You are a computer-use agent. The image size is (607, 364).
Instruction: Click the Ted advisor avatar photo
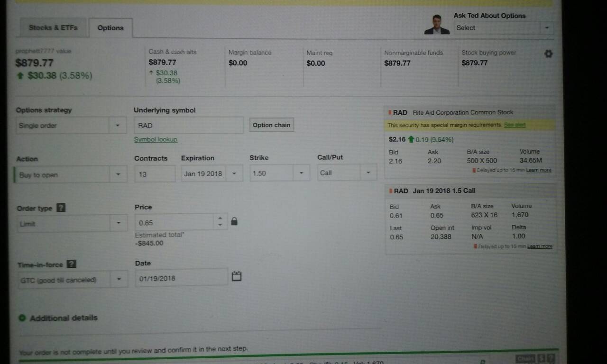tap(437, 25)
